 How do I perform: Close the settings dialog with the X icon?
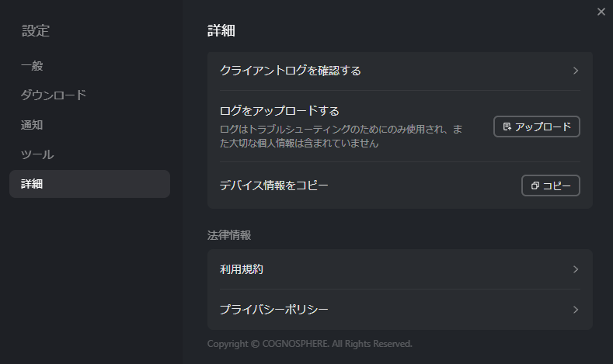(601, 12)
